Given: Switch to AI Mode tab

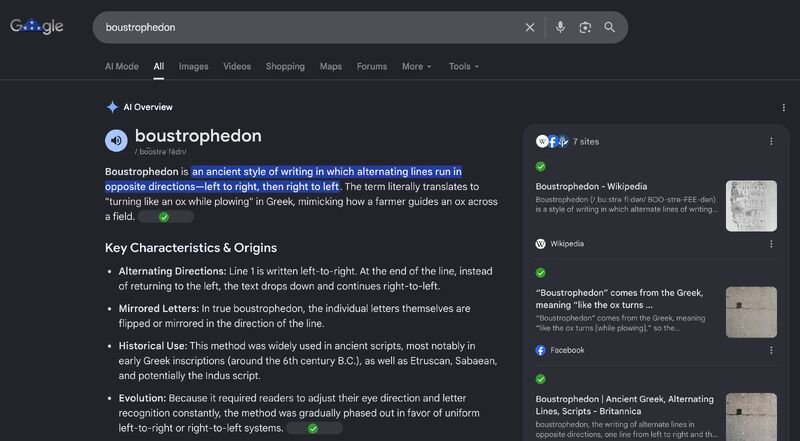Looking at the screenshot, I should (x=122, y=66).
